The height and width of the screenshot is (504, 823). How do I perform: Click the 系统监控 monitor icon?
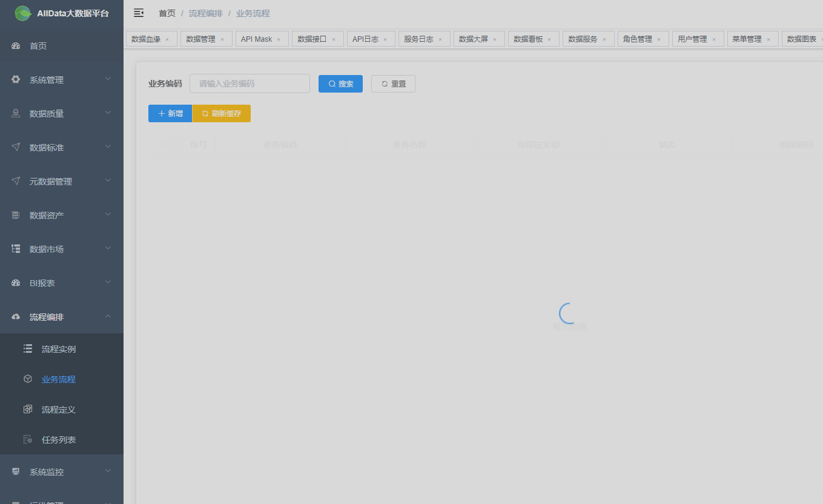16,472
